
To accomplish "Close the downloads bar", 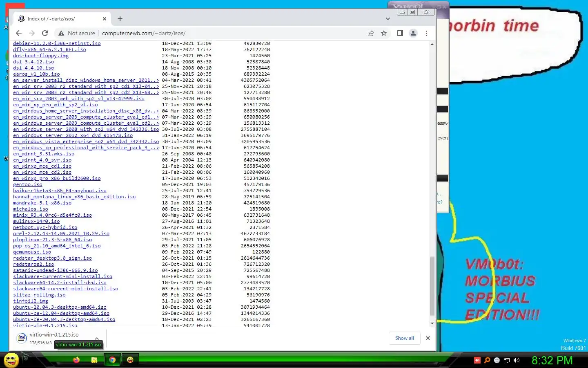I will click(x=428, y=338).
